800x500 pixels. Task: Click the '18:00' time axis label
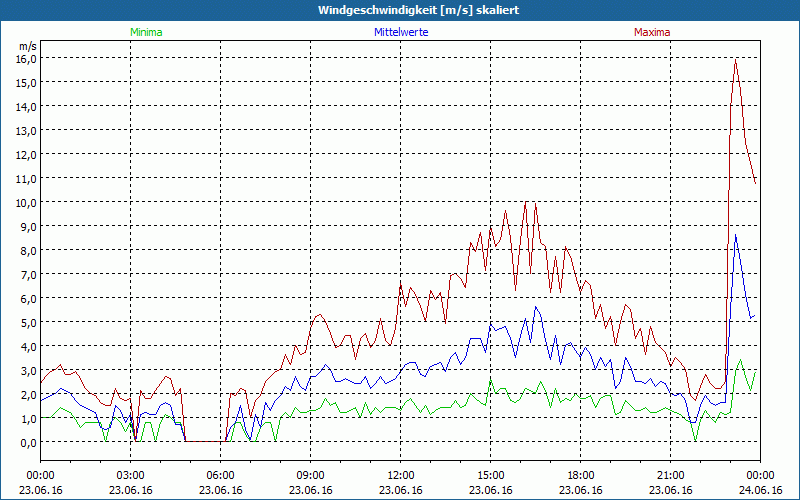coord(580,476)
